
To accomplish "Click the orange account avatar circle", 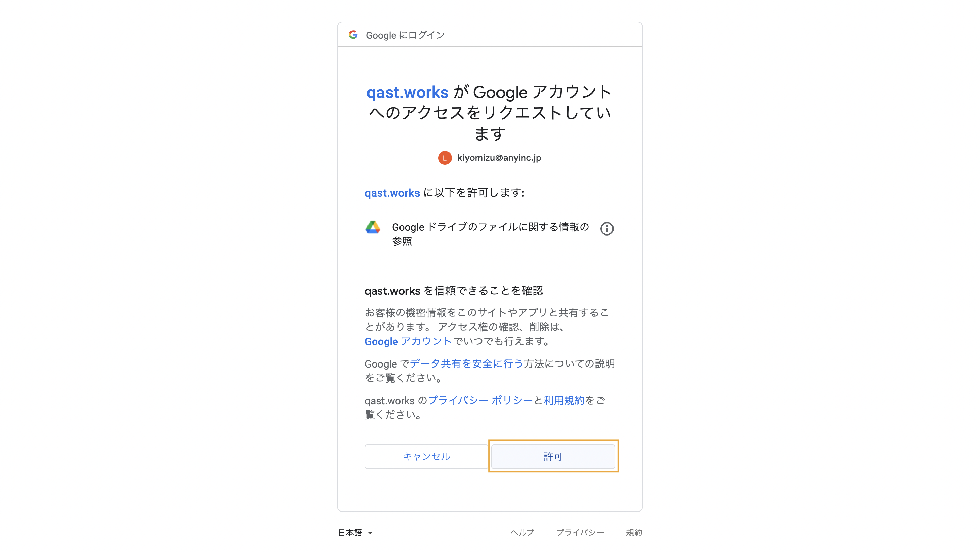I will tap(445, 158).
